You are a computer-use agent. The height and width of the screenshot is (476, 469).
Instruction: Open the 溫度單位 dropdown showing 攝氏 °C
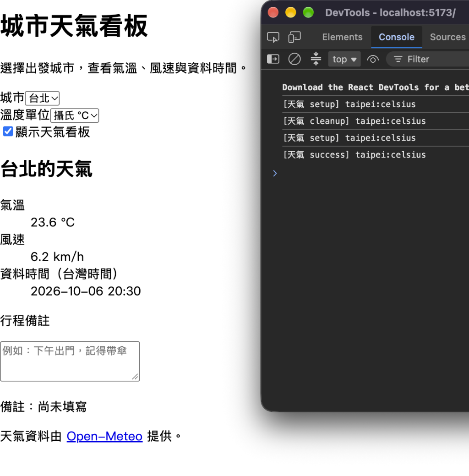[x=75, y=115]
